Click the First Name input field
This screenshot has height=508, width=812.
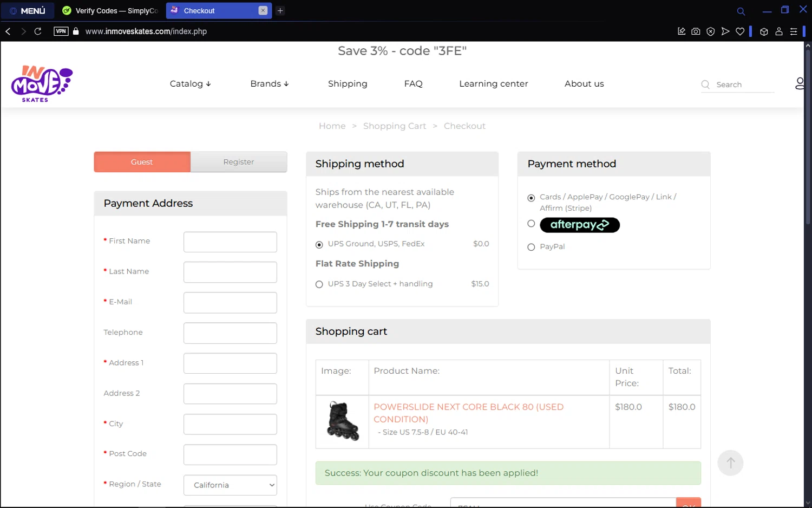coord(230,242)
